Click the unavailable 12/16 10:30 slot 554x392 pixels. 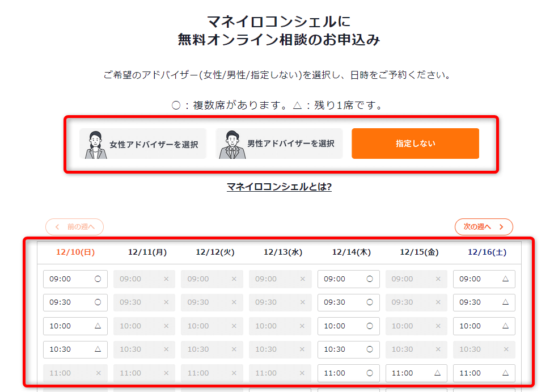pyautogui.click(x=484, y=349)
